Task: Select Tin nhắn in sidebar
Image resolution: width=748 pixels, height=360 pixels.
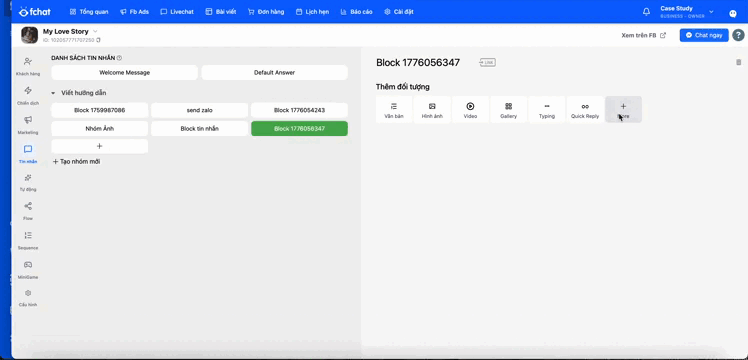Action: 28,154
